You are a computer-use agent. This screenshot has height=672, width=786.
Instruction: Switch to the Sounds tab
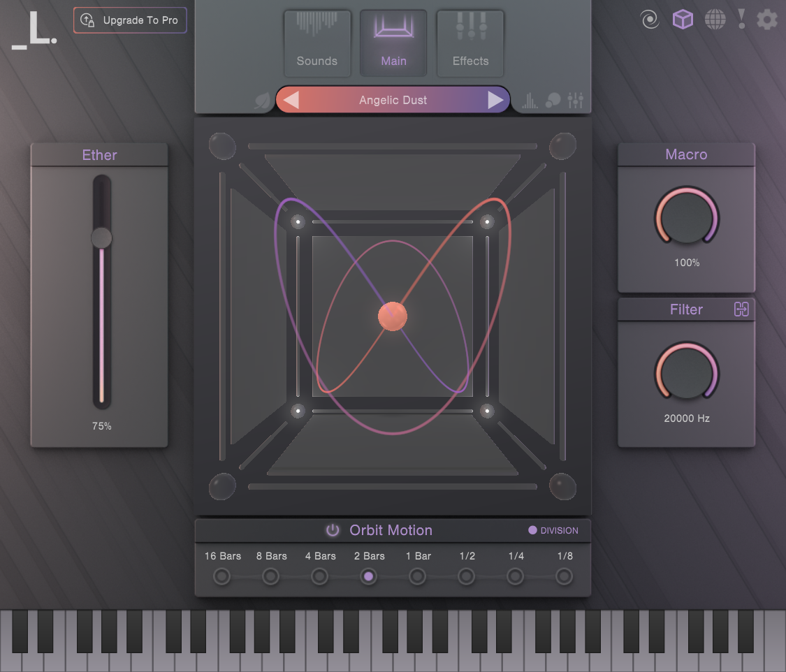pos(317,43)
